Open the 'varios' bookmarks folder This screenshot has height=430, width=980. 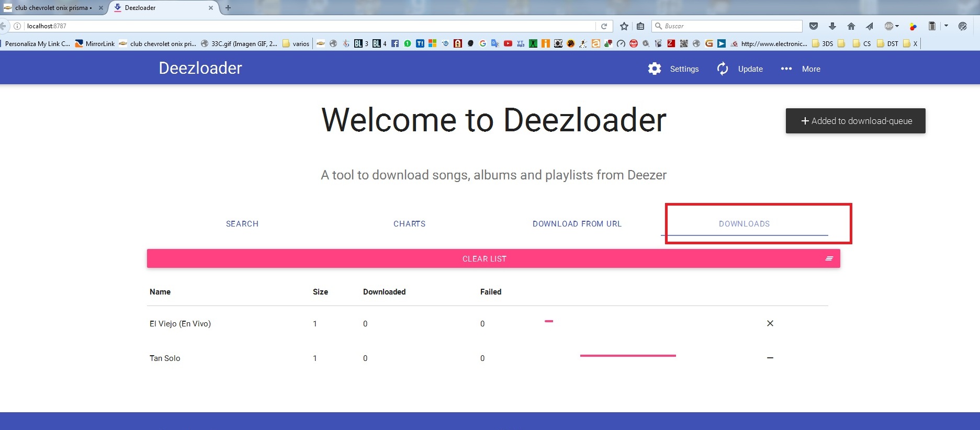point(296,44)
